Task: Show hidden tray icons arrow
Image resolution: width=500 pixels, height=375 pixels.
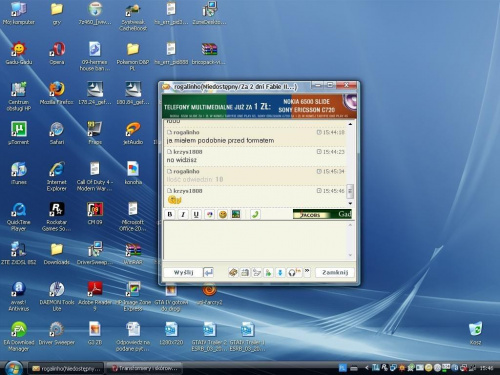Action: pyautogui.click(x=367, y=368)
